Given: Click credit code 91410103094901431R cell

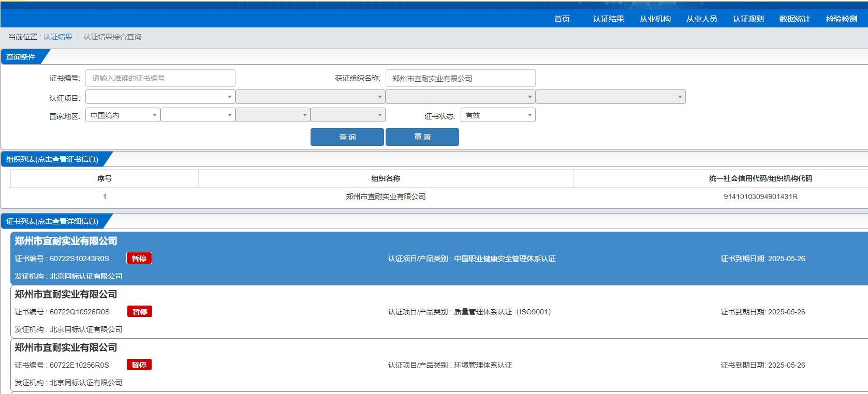Looking at the screenshot, I should [x=760, y=196].
